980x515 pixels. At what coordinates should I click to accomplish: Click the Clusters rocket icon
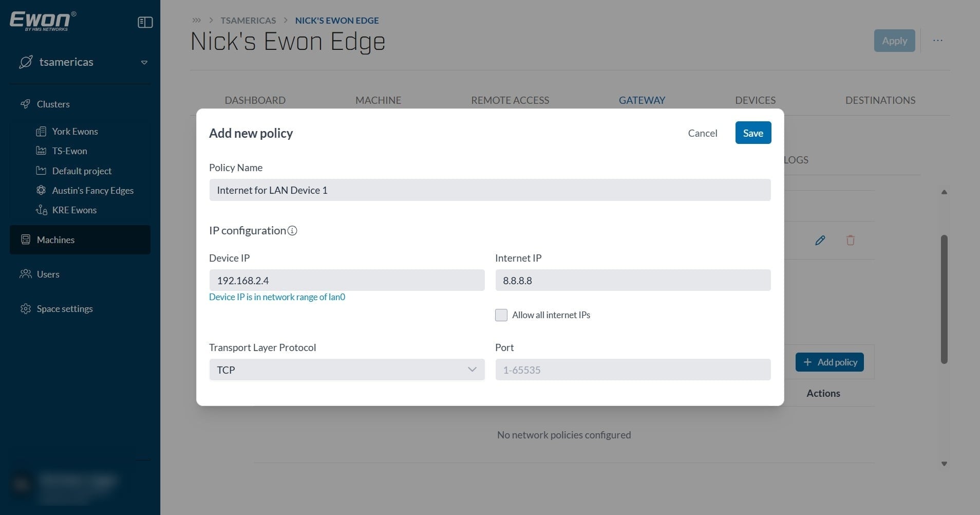tap(25, 104)
